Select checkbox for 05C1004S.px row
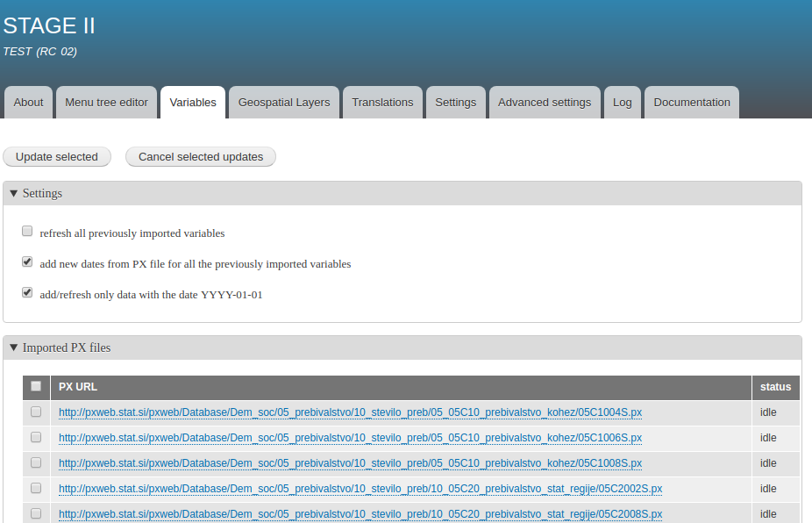Screen dimensions: 812x523 pos(36,412)
